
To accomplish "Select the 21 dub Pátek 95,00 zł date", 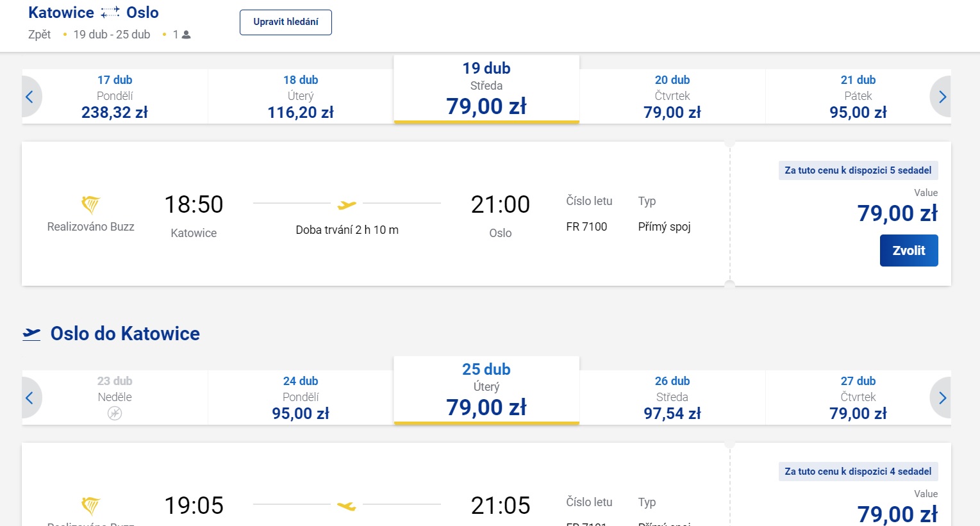I will point(858,97).
